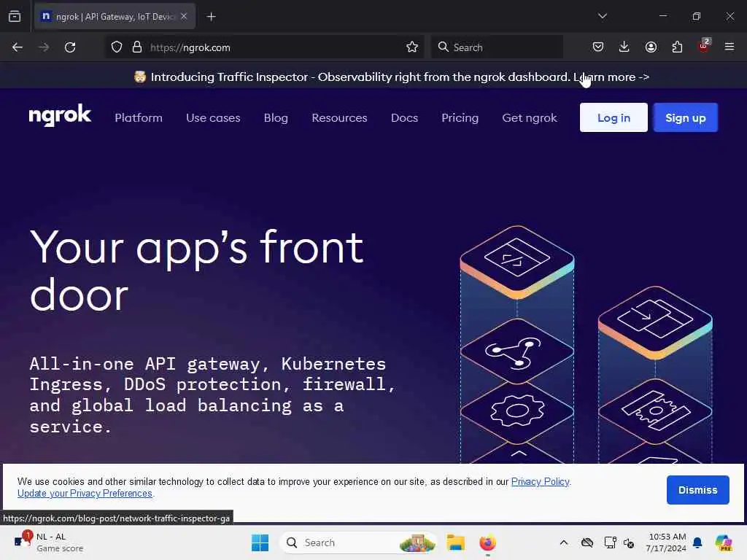Show hidden system tray icons
This screenshot has width=747, height=560.
tap(564, 542)
